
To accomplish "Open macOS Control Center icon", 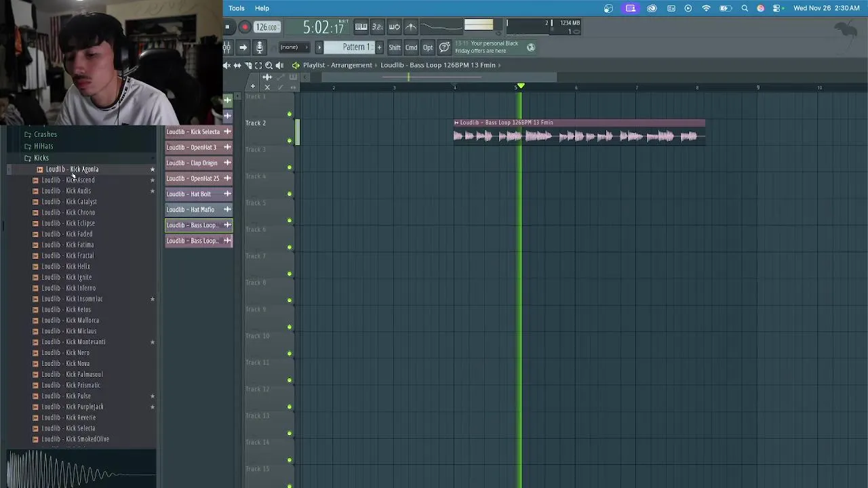I will [776, 8].
